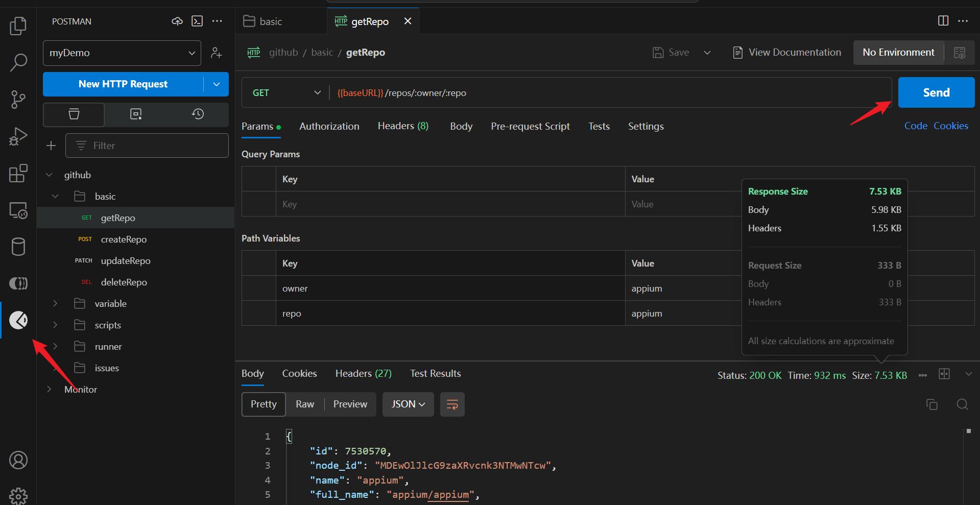Screen dimensions: 980x505
Task: Open the Run and Debug icon
Action: click(18, 136)
